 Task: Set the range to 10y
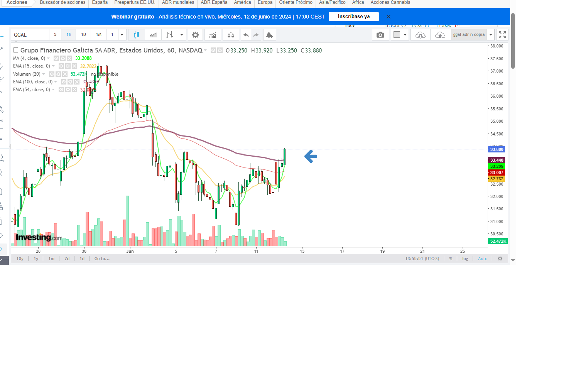pos(20,259)
